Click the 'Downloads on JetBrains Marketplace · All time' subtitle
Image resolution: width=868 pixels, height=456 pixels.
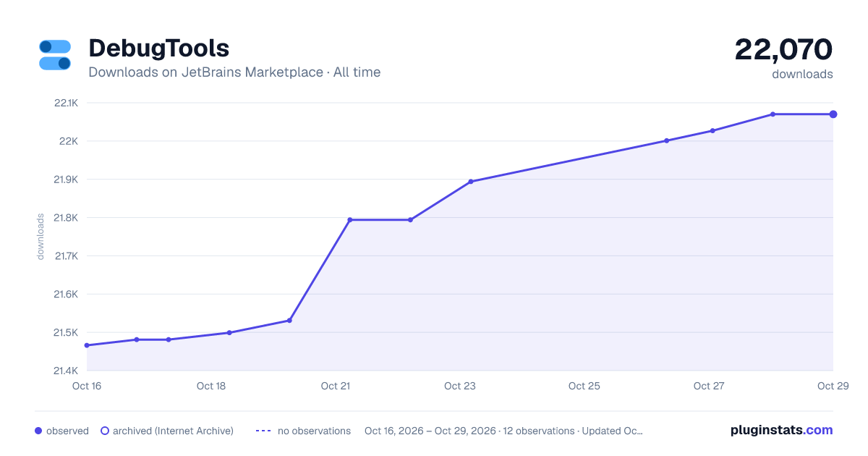point(234,72)
